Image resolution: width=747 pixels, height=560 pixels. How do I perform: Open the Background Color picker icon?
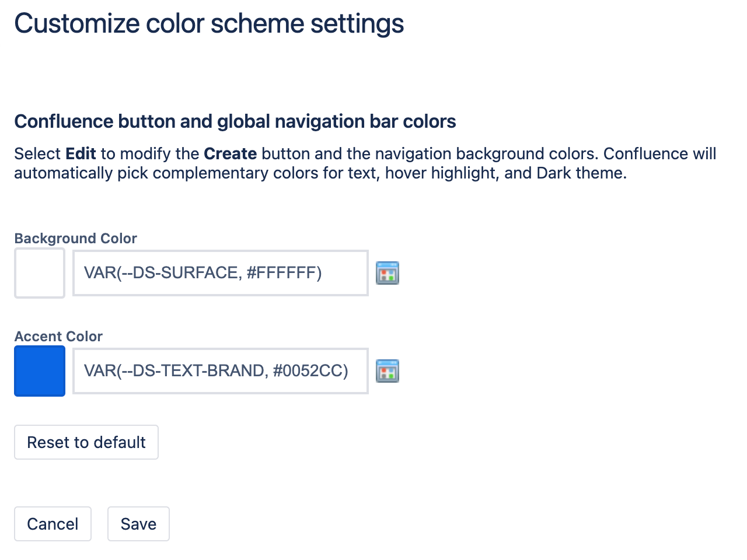[388, 273]
